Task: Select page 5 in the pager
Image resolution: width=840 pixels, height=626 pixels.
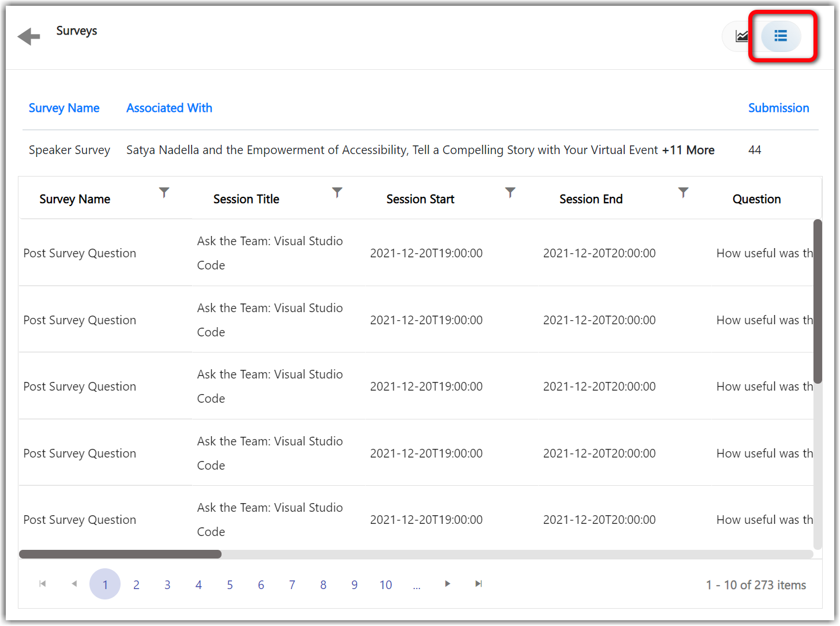Action: click(x=230, y=585)
